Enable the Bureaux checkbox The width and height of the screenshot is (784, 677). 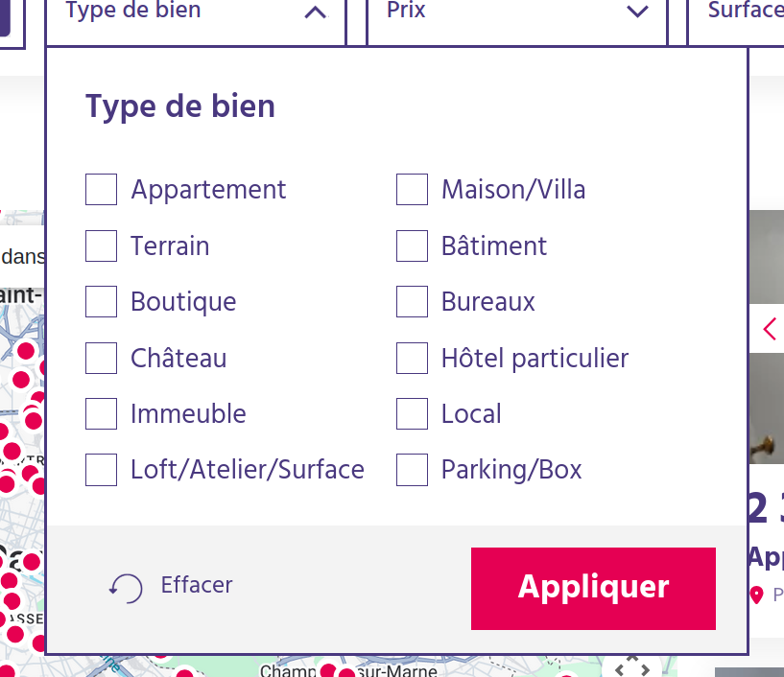(x=412, y=302)
